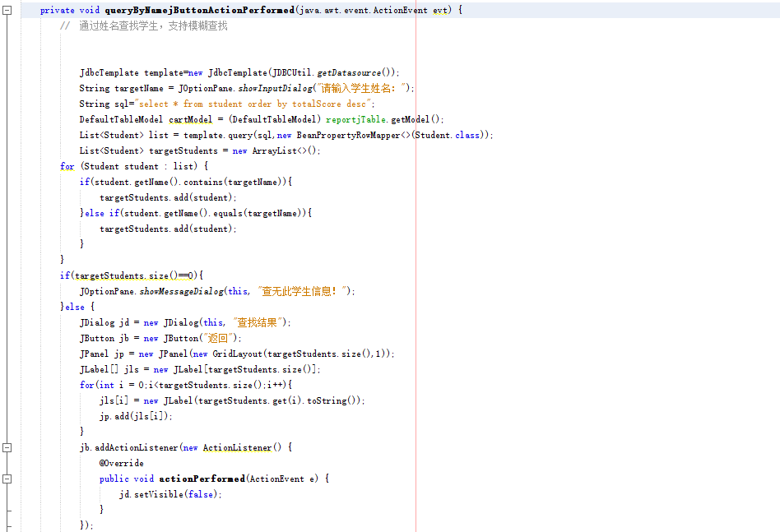The image size is (780, 532).
Task: Click the @Override annotation
Action: 122,463
